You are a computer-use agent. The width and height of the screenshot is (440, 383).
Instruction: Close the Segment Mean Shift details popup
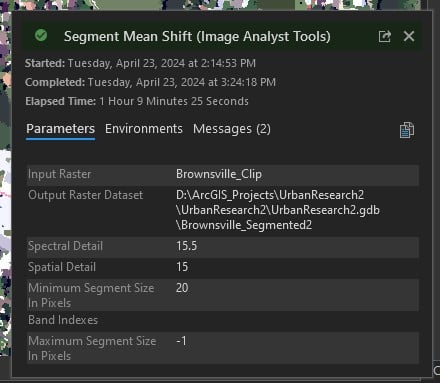click(409, 36)
